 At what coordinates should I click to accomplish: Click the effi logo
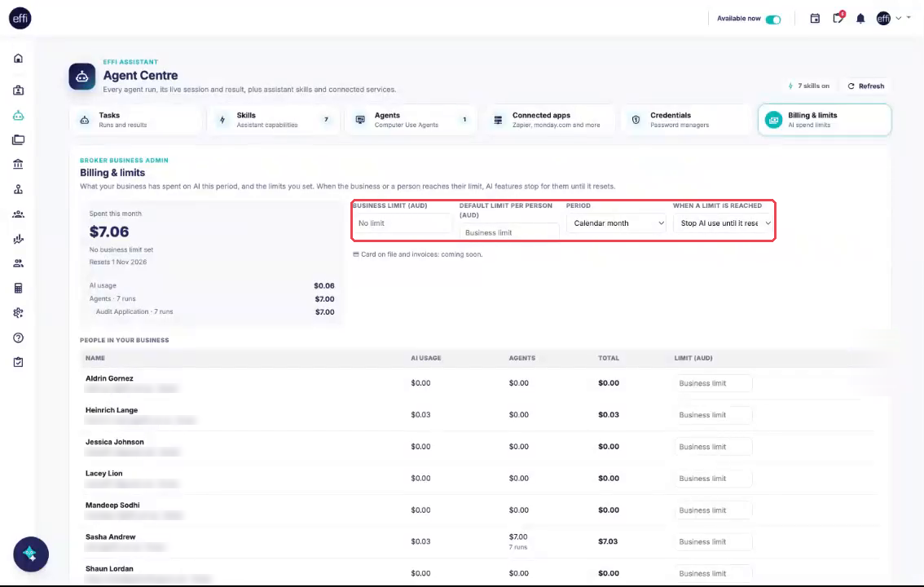(x=20, y=18)
